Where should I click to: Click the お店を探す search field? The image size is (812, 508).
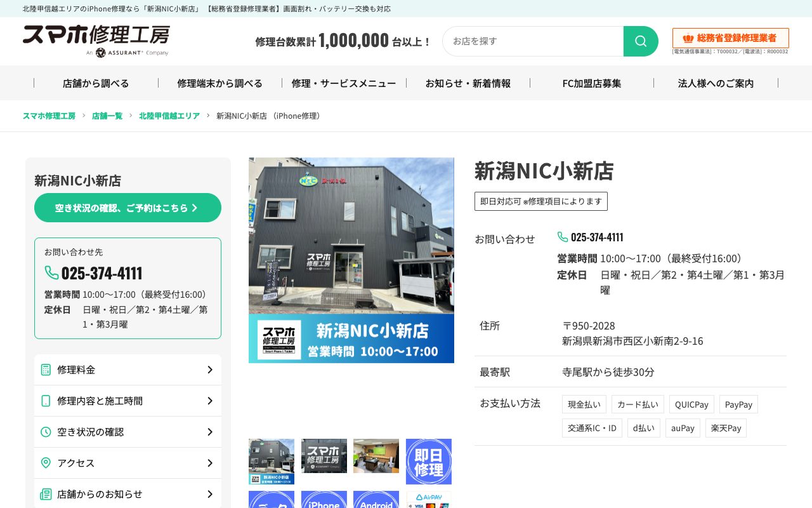click(x=533, y=41)
